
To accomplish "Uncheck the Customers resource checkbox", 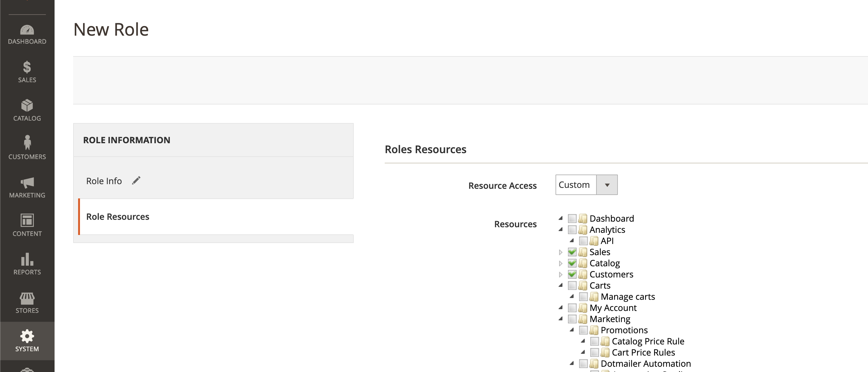I will click(572, 274).
